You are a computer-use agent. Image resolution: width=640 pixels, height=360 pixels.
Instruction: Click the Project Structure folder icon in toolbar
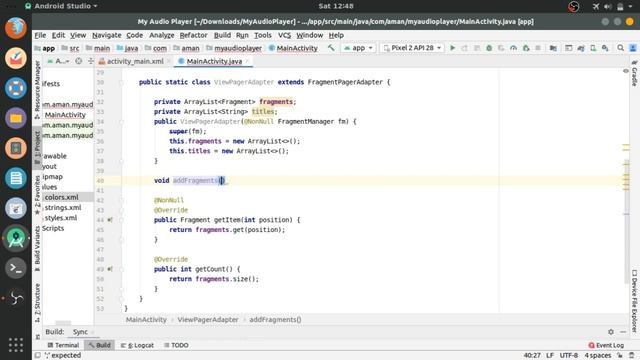pos(553,48)
